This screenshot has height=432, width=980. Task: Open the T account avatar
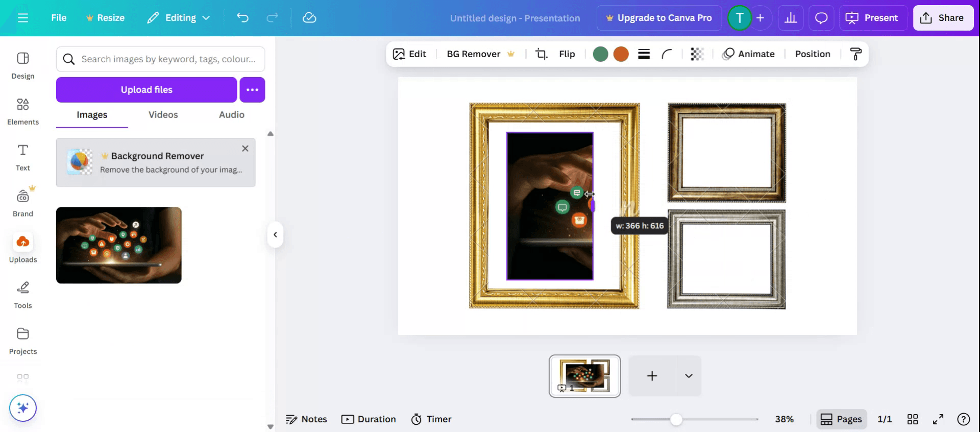click(x=739, y=18)
